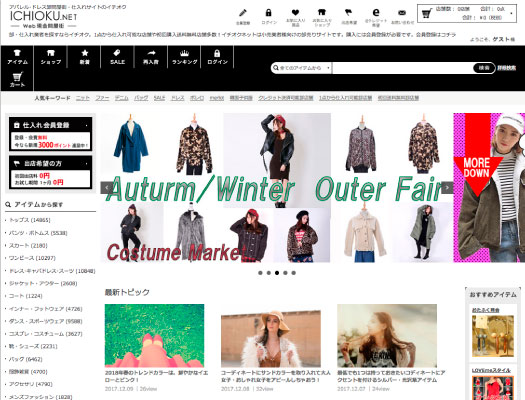Open トップス (14865) category
The height and width of the screenshot is (400, 525).
coord(29,220)
